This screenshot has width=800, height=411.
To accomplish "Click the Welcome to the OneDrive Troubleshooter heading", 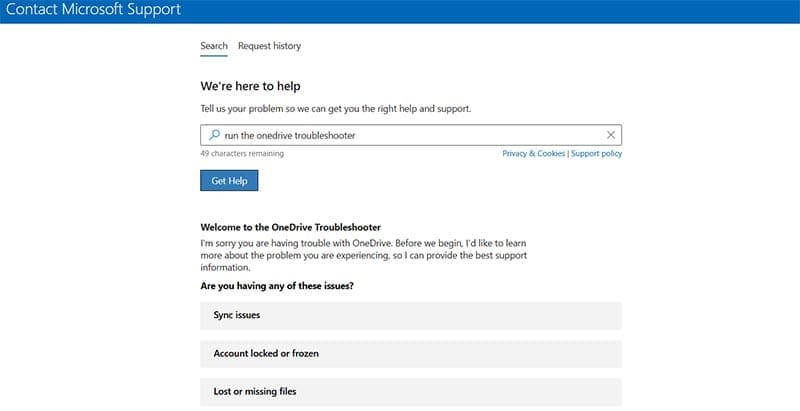I will (x=290, y=227).
